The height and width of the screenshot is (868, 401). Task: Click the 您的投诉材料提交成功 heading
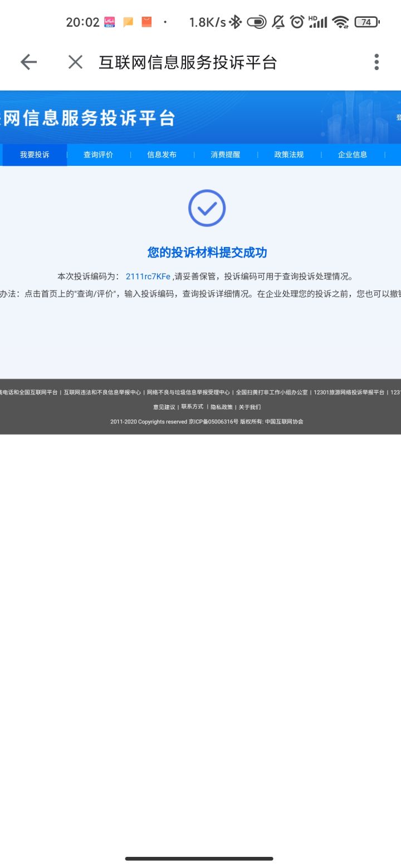coord(207,253)
